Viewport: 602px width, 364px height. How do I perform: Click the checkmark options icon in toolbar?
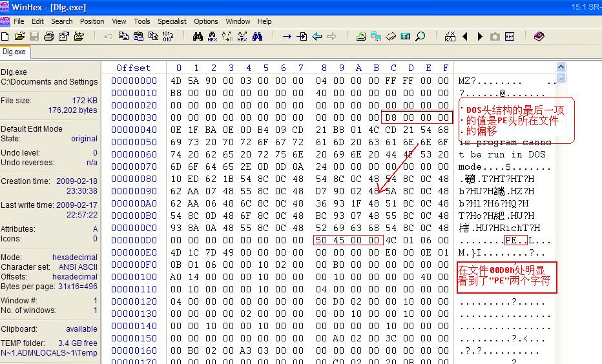(450, 36)
